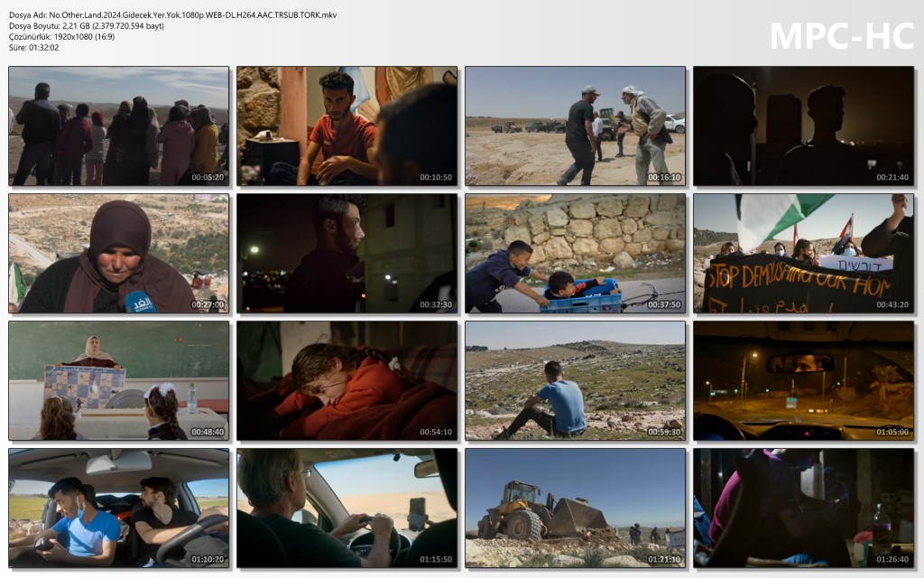Open the sleeping person frame 00:54:10
The width and height of the screenshot is (924, 578).
(347, 381)
